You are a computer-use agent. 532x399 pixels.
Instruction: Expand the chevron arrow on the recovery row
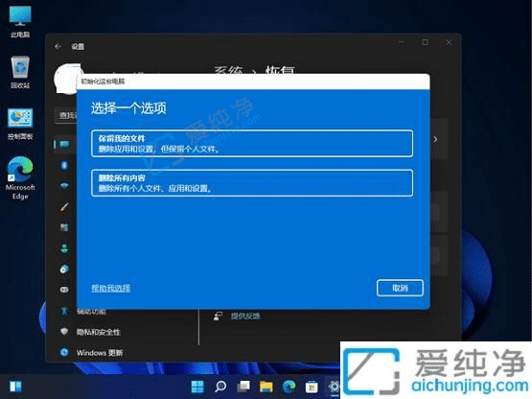click(435, 139)
